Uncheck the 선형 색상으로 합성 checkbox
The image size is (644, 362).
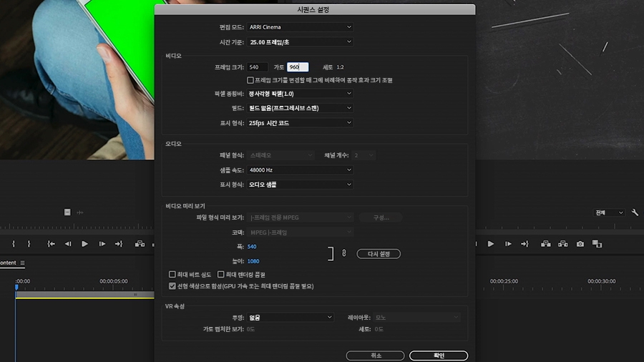172,286
